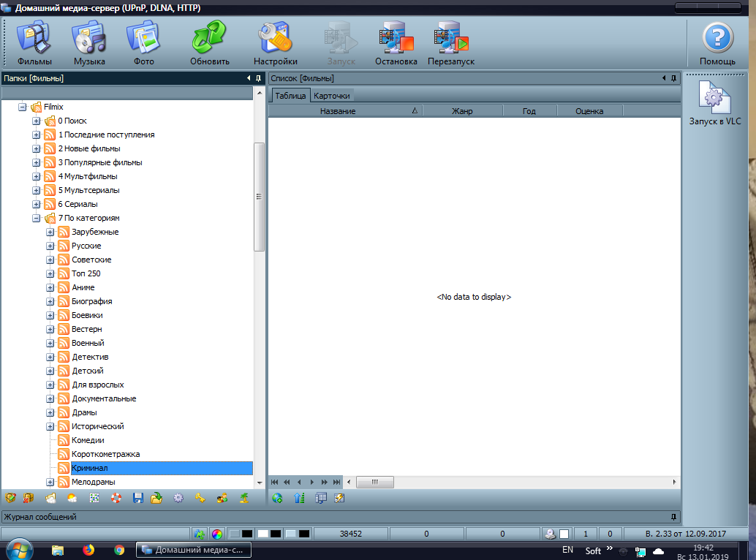Screen dimensions: 756x560
Task: Expand the 6 Сериалы folder
Action: pyautogui.click(x=37, y=205)
